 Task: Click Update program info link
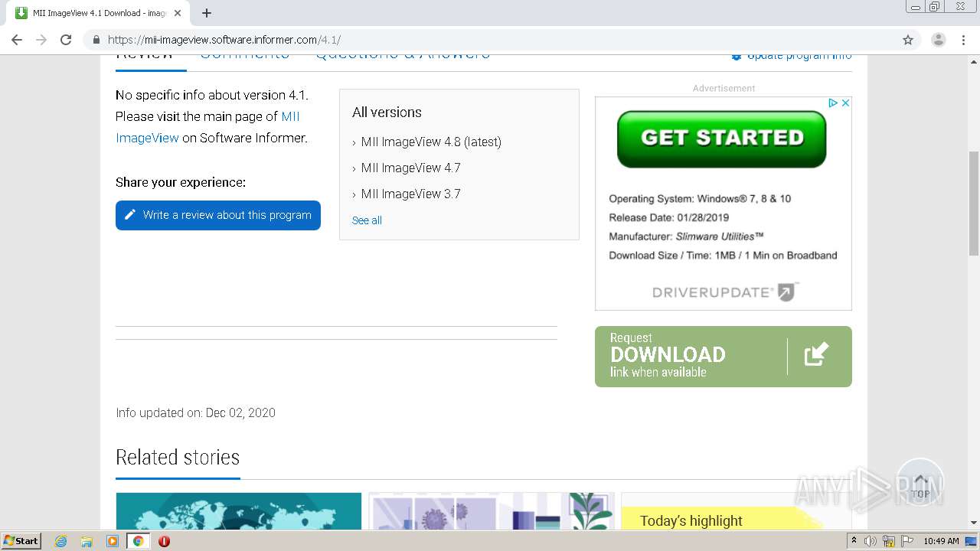(x=792, y=56)
